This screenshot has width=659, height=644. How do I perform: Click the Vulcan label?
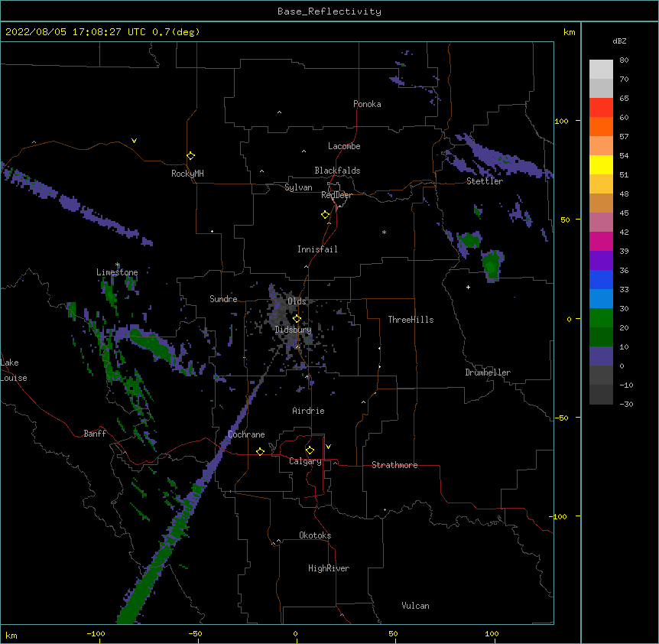pyautogui.click(x=415, y=606)
